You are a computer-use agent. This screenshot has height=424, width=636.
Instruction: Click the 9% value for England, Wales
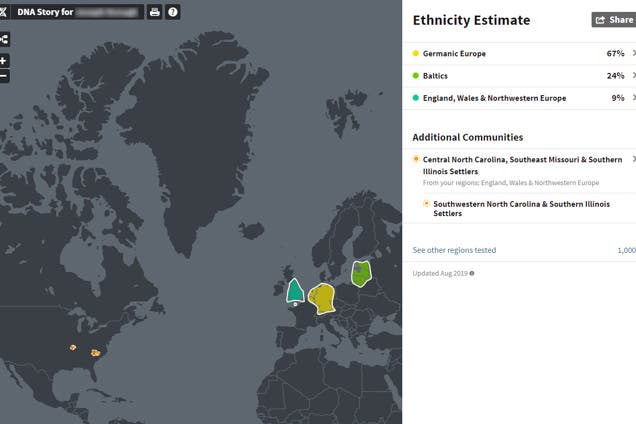point(618,98)
